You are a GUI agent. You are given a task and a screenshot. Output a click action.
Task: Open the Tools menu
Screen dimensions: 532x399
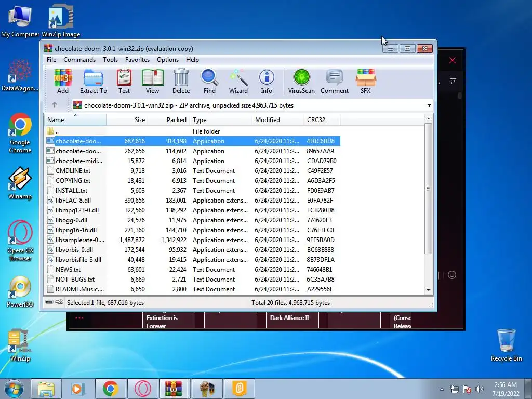coord(110,60)
